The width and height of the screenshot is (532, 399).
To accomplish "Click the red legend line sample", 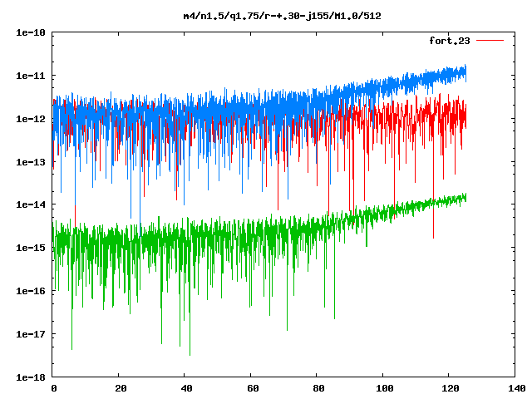I will [x=490, y=41].
